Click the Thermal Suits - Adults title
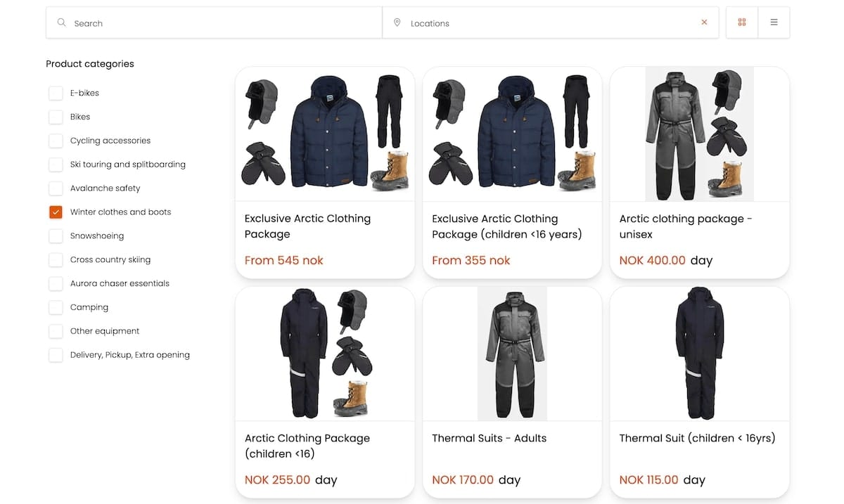 tap(489, 438)
